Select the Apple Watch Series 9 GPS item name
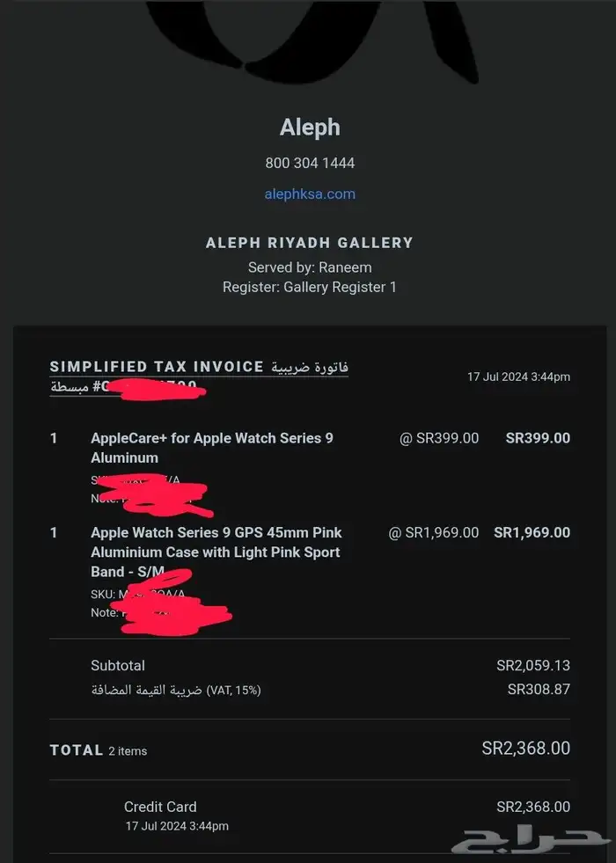616x863 pixels. [216, 552]
